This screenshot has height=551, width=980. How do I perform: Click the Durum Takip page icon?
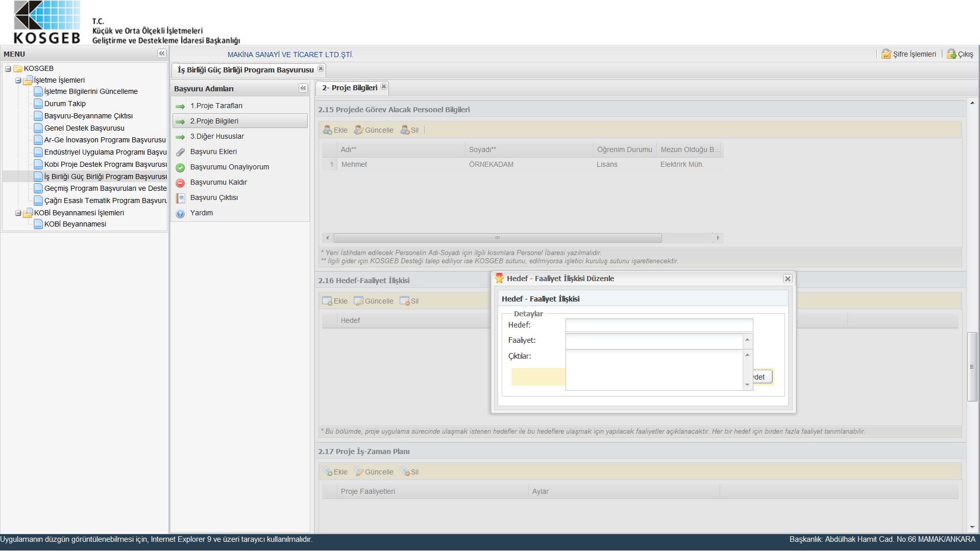click(38, 103)
